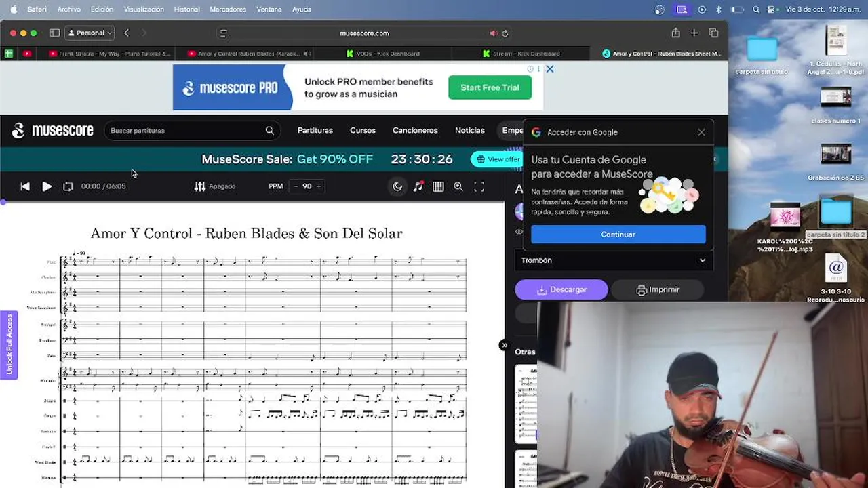
Task: Click Unlock Full Access side tab
Action: 9,345
